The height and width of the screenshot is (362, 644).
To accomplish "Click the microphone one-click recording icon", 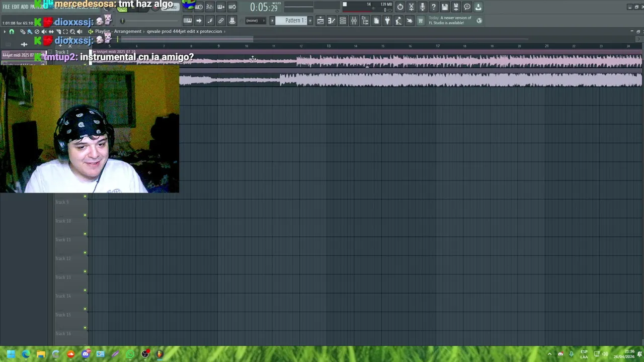I will tap(422, 7).
